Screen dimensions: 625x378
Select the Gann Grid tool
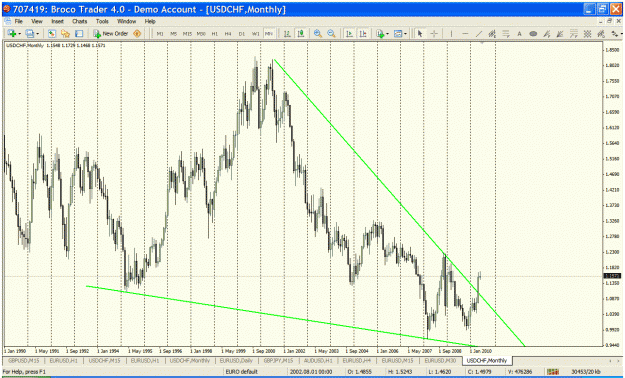587,34
